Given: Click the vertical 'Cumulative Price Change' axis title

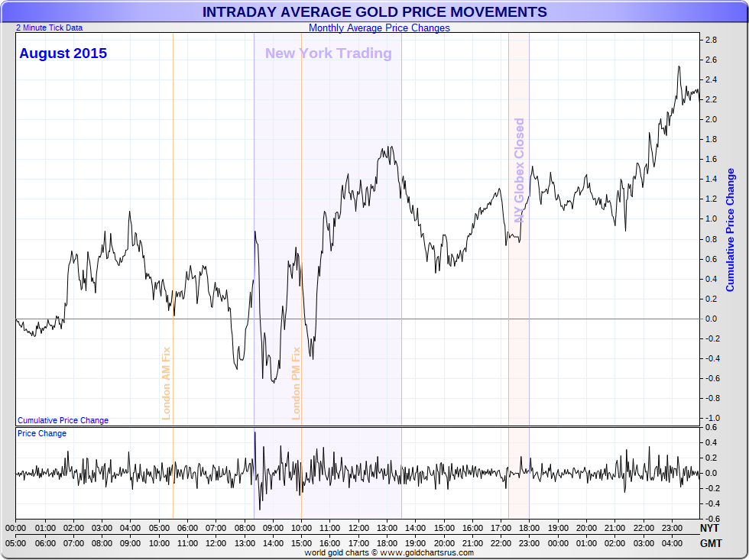Looking at the screenshot, I should [730, 230].
